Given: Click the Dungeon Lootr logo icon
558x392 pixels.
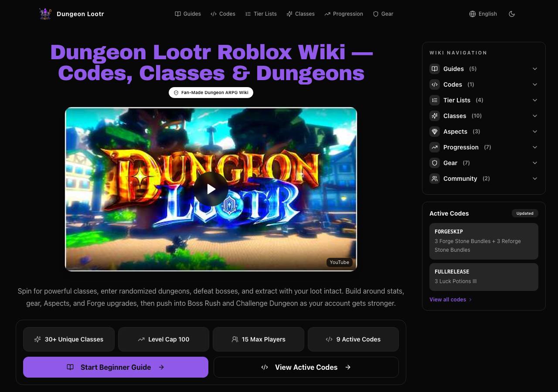Looking at the screenshot, I should click(45, 14).
